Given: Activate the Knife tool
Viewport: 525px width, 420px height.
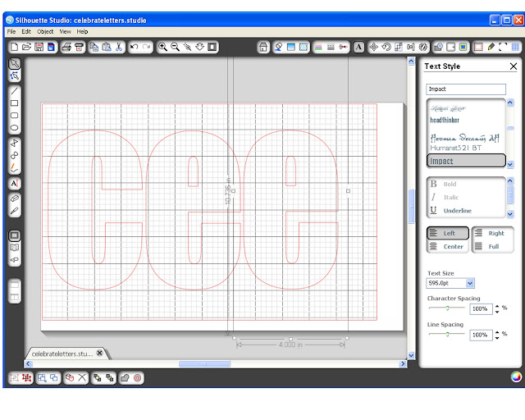Looking at the screenshot, I should (x=15, y=211).
